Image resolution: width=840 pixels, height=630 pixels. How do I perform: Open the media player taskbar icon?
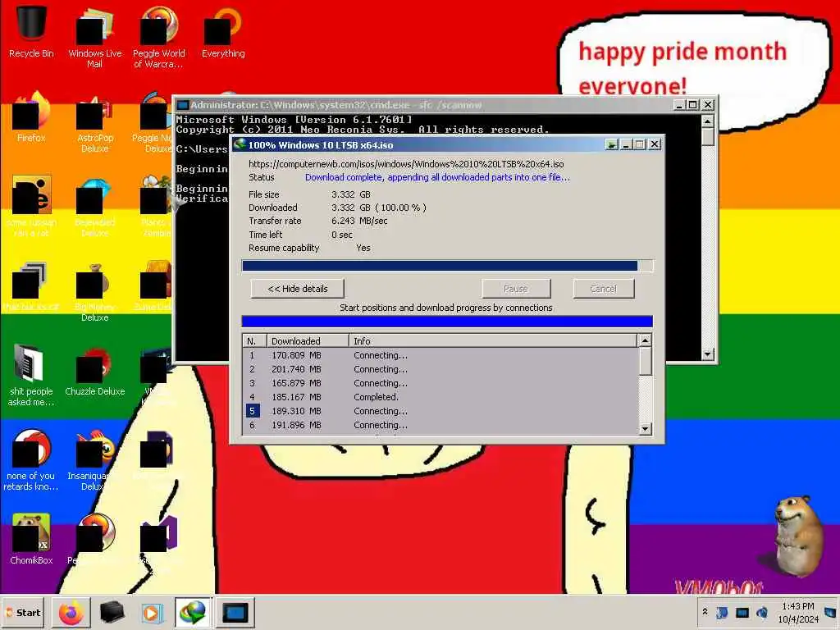[x=151, y=612]
